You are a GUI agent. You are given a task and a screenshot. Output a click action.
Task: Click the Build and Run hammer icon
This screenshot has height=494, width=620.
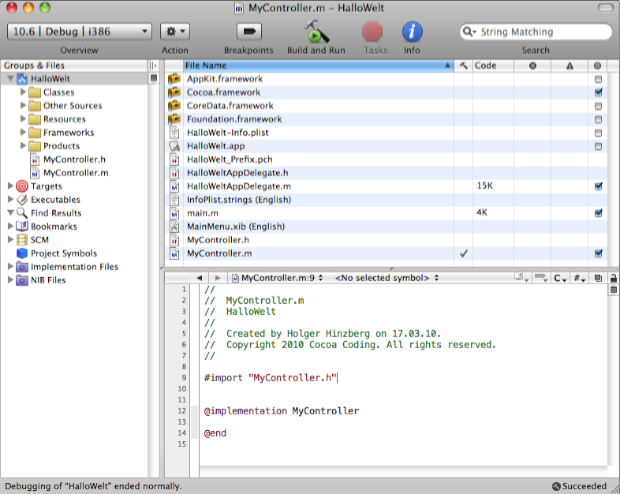pos(316,31)
